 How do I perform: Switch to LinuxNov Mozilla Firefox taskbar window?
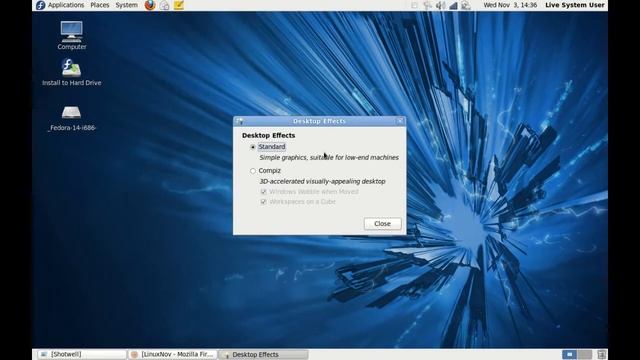point(173,354)
